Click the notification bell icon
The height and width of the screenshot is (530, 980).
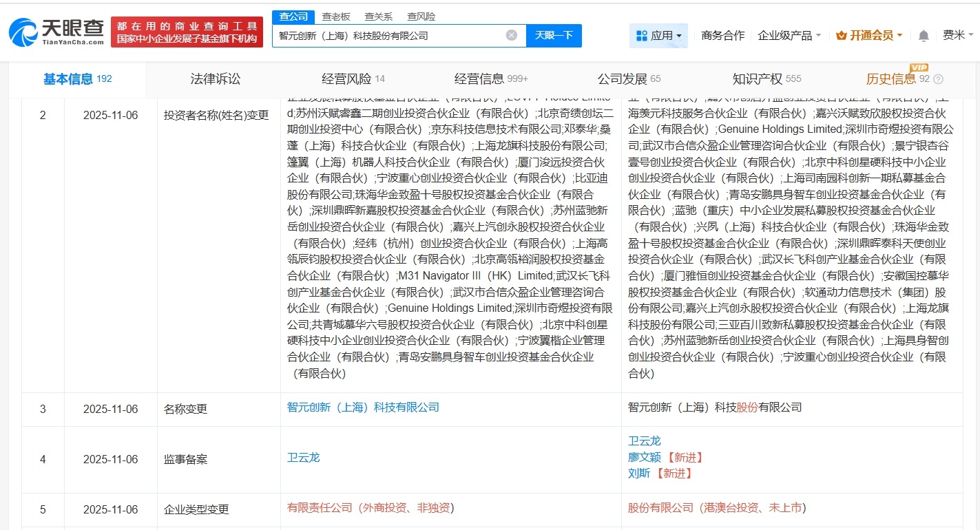click(923, 35)
